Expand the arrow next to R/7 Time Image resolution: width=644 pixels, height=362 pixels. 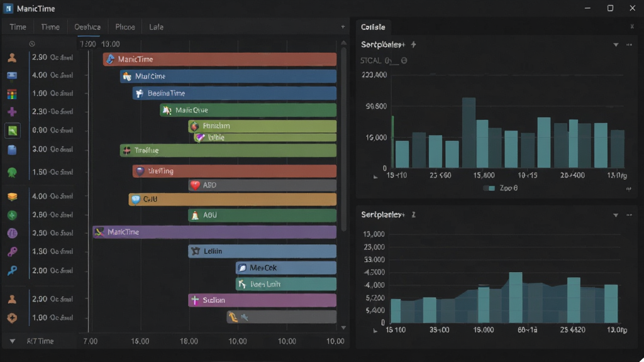point(13,341)
